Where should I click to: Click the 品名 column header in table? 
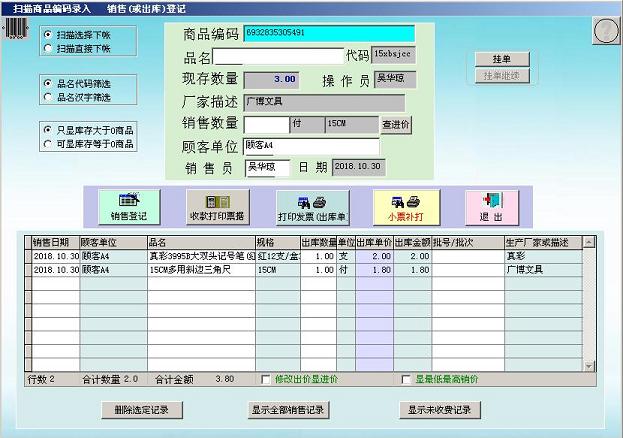coord(201,242)
